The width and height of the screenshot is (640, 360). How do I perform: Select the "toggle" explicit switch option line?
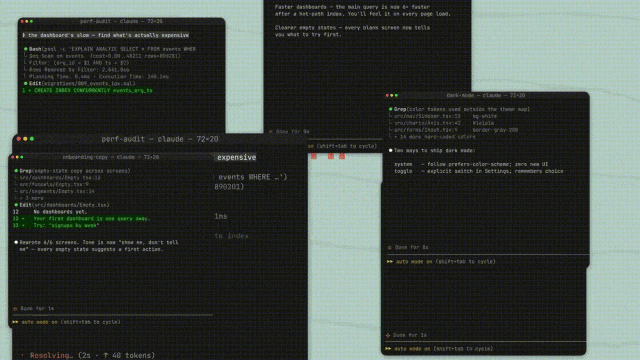tap(478, 171)
